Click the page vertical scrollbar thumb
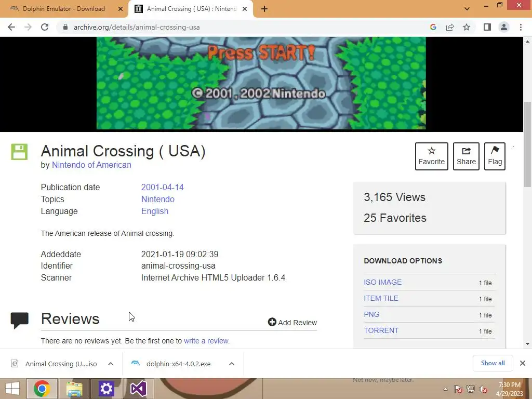Image resolution: width=532 pixels, height=399 pixels. pyautogui.click(x=527, y=144)
